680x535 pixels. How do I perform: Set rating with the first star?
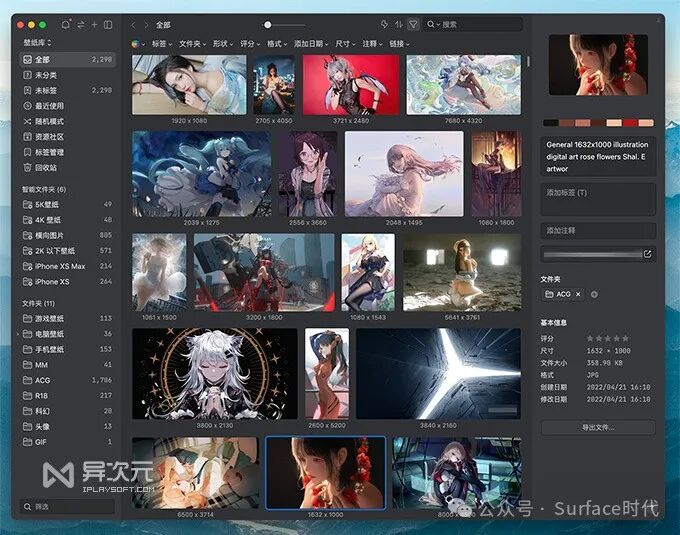coord(590,338)
